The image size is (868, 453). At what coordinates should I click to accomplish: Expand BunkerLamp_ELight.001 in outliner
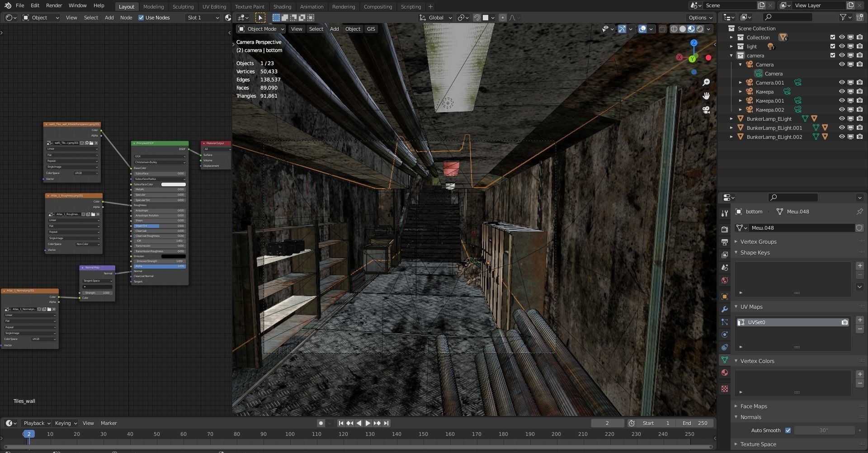(x=731, y=128)
